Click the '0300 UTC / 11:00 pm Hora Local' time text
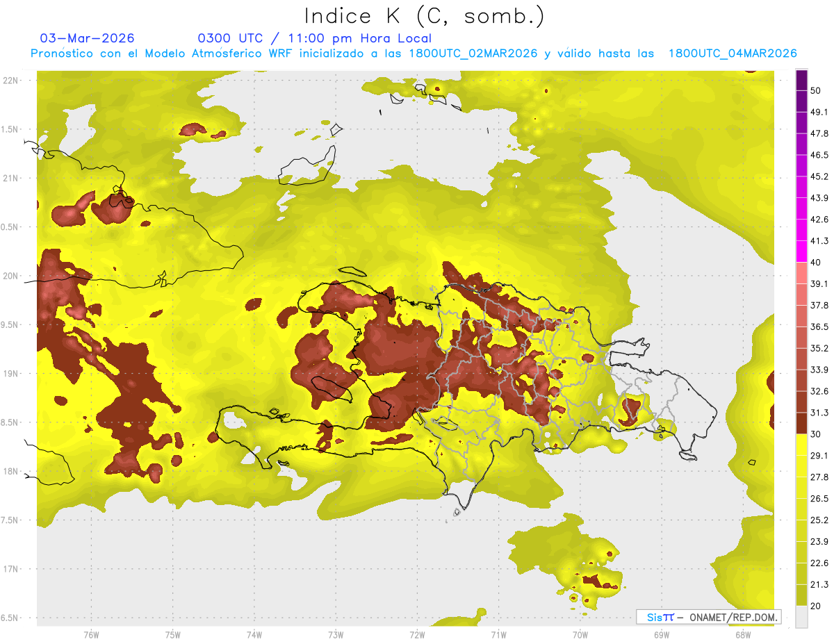This screenshot has width=834, height=644. (x=315, y=38)
